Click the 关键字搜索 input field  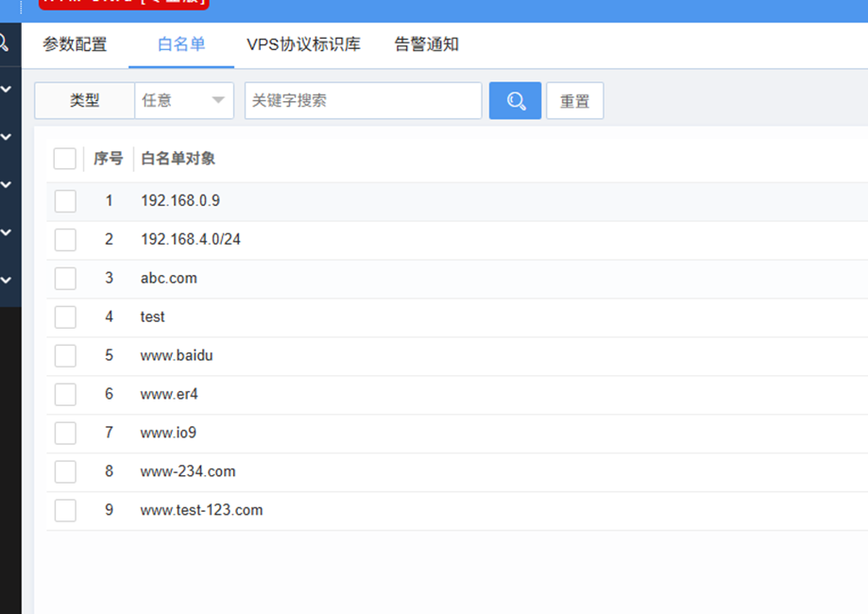click(363, 101)
